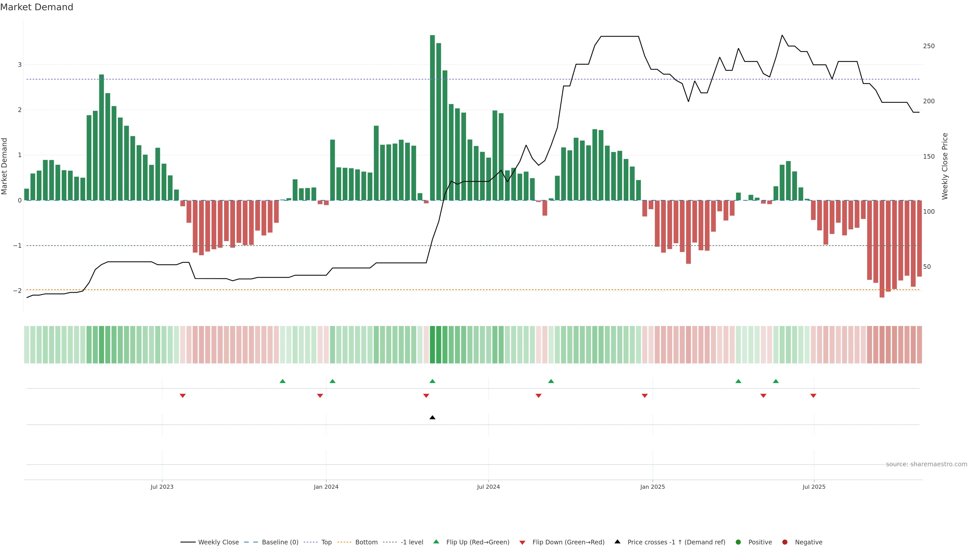Click the red Flip Down legend triangle

[522, 543]
